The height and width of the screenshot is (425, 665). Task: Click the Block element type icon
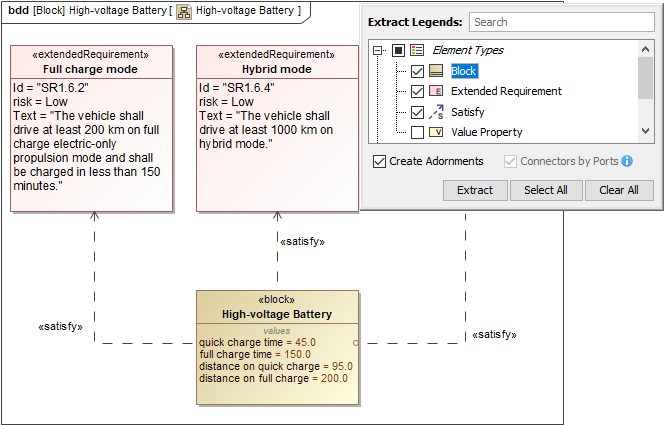(x=436, y=71)
